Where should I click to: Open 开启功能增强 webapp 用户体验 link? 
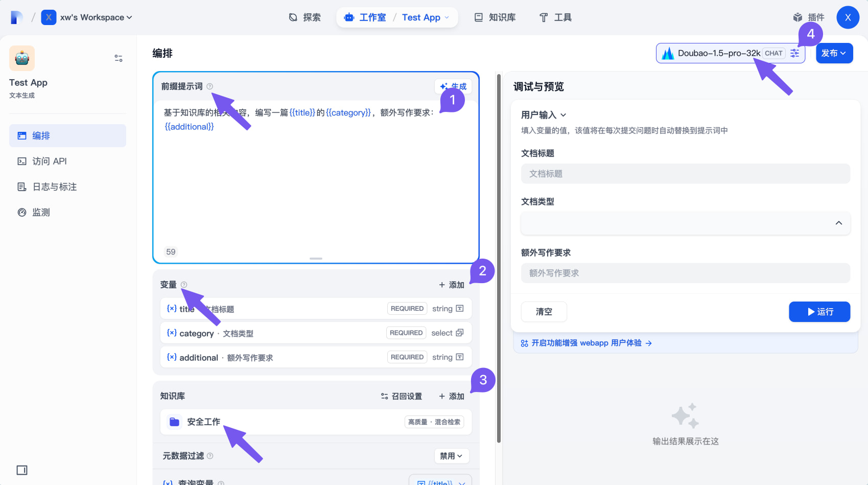coord(587,343)
